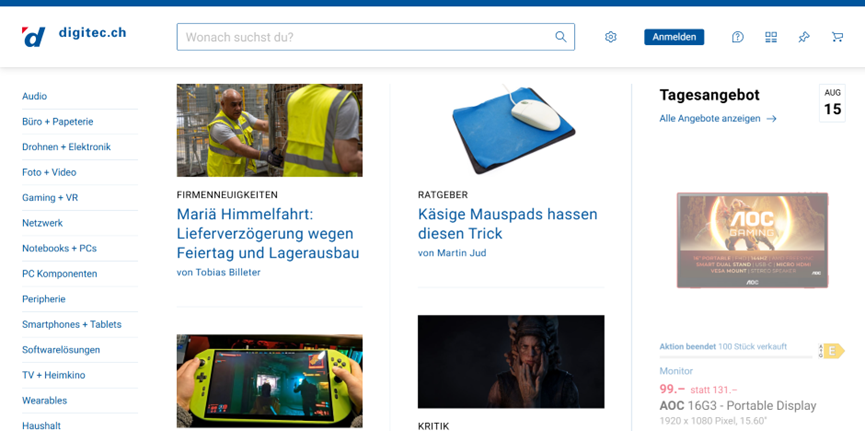Click the energy label E badge
Image resolution: width=865 pixels, height=431 pixels.
point(832,351)
